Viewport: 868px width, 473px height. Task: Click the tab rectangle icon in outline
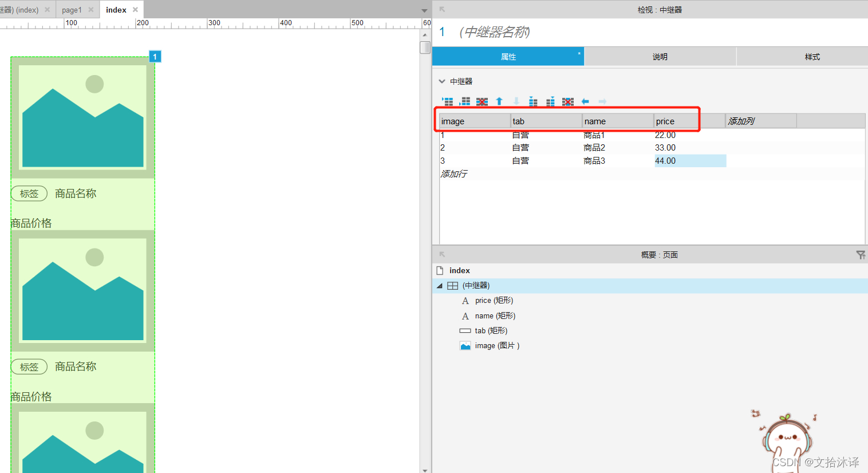point(465,331)
